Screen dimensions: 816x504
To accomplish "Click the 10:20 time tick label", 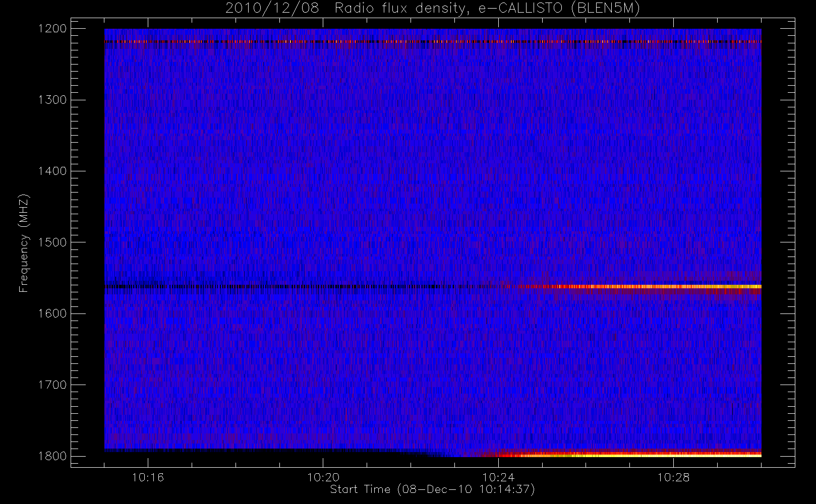I will tap(323, 477).
